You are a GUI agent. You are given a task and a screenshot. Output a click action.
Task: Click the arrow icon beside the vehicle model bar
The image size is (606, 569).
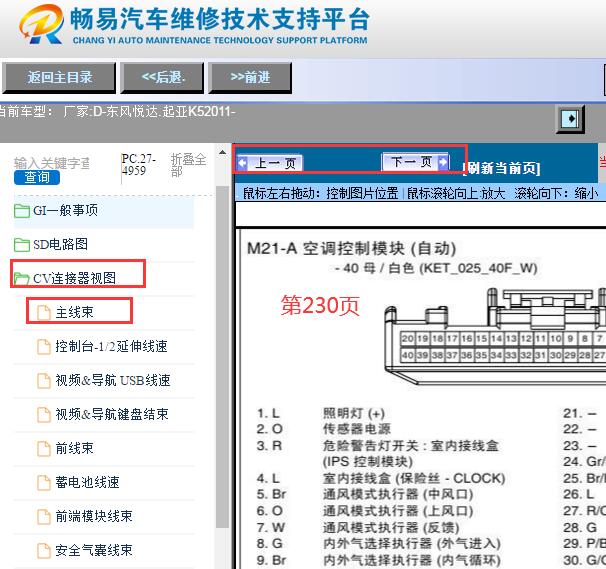click(570, 119)
